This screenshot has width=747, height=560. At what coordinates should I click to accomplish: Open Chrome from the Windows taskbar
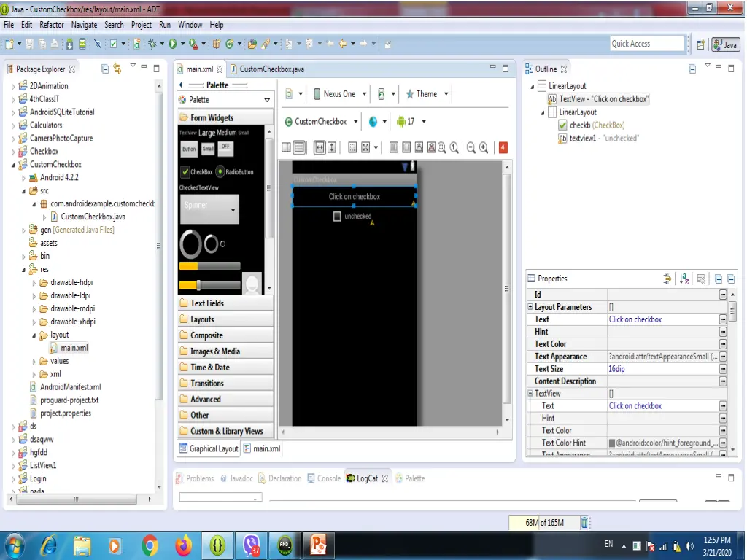coord(149,545)
